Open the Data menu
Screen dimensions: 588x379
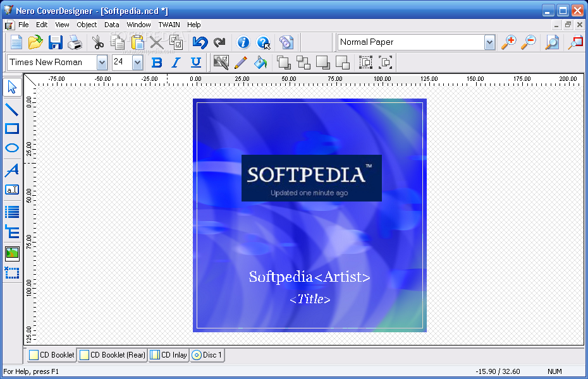tap(111, 25)
